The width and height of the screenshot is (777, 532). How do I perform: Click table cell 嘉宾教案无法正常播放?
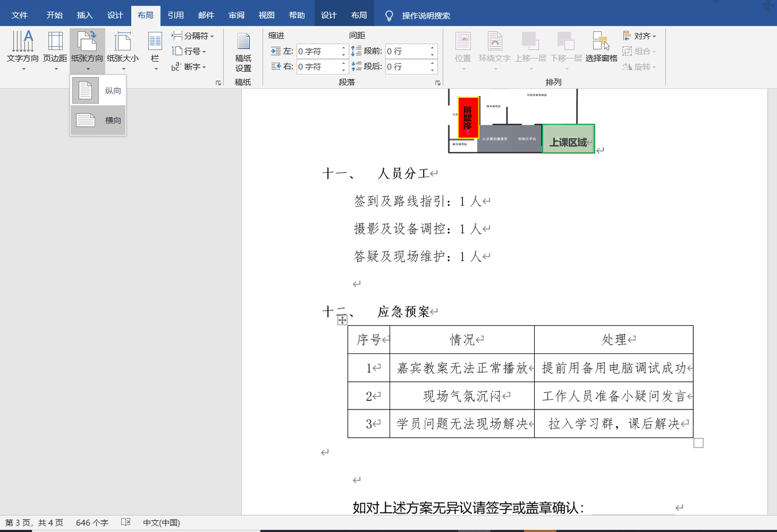pos(462,368)
